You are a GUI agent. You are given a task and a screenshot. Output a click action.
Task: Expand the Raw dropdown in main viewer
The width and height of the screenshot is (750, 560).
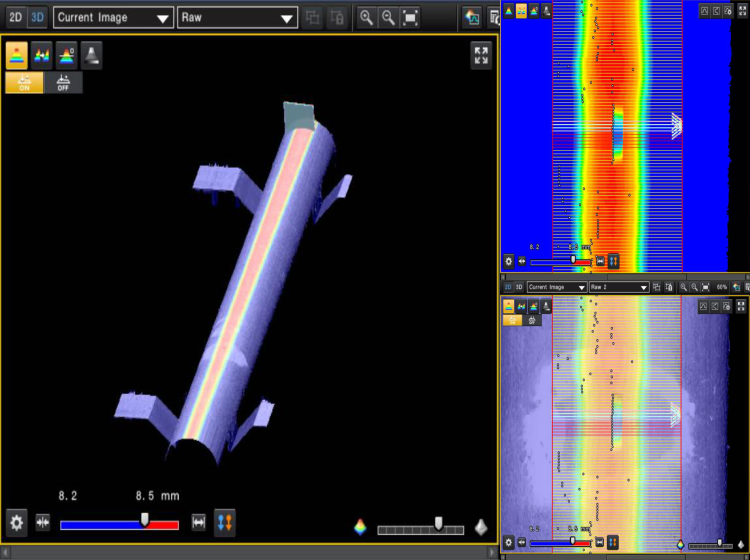pyautogui.click(x=237, y=18)
